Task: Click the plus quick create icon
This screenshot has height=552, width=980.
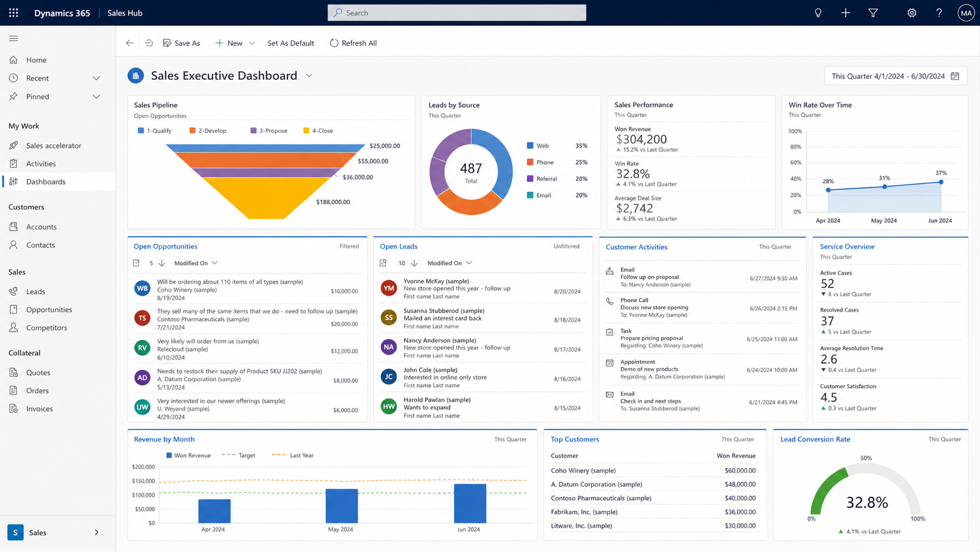Action: pyautogui.click(x=845, y=12)
